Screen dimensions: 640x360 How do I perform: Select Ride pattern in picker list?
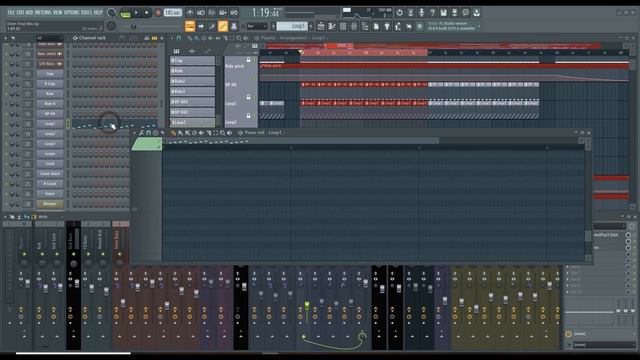pyautogui.click(x=192, y=71)
